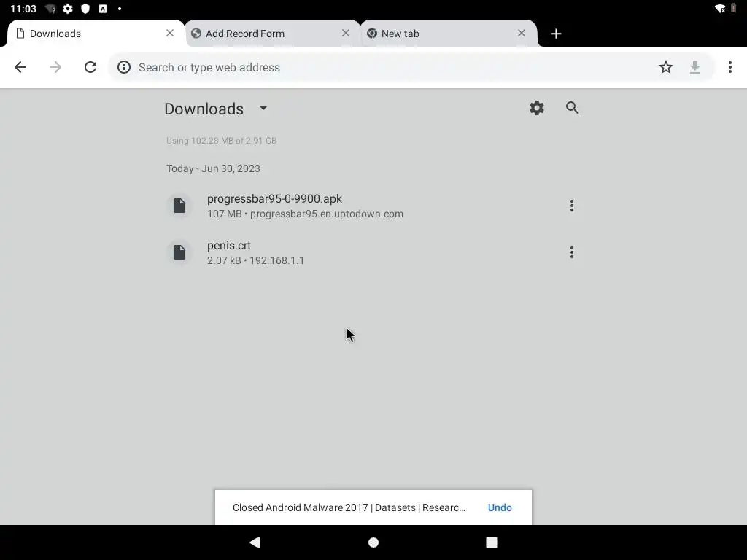Open Chrome three-dot overflow menu
Viewport: 747px width, 560px height.
(729, 67)
